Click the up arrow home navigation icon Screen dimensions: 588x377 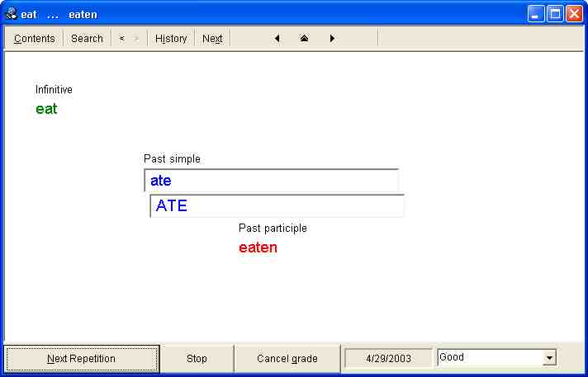(x=304, y=39)
